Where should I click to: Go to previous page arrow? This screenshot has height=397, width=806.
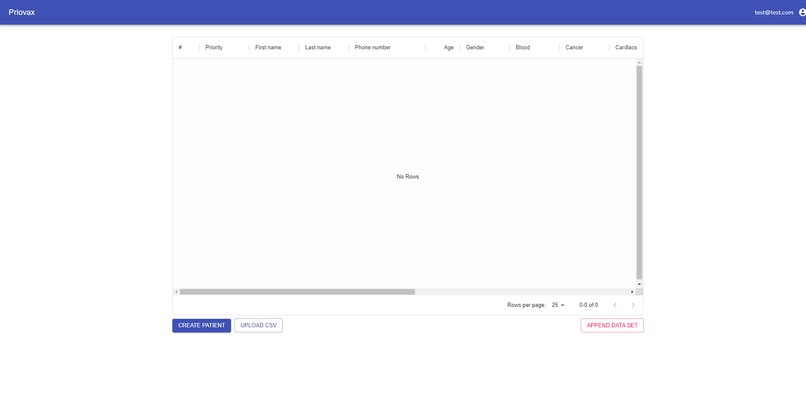[614, 305]
